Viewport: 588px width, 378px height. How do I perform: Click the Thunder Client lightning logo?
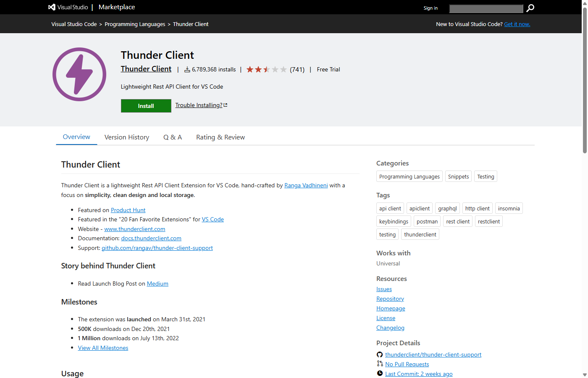point(79,74)
